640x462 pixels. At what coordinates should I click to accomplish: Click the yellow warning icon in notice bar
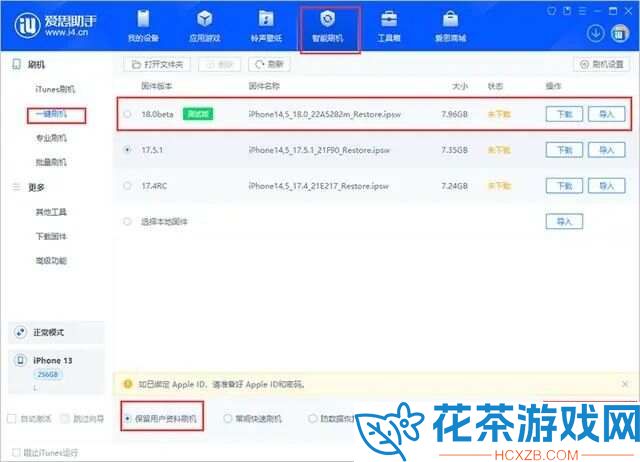127,384
